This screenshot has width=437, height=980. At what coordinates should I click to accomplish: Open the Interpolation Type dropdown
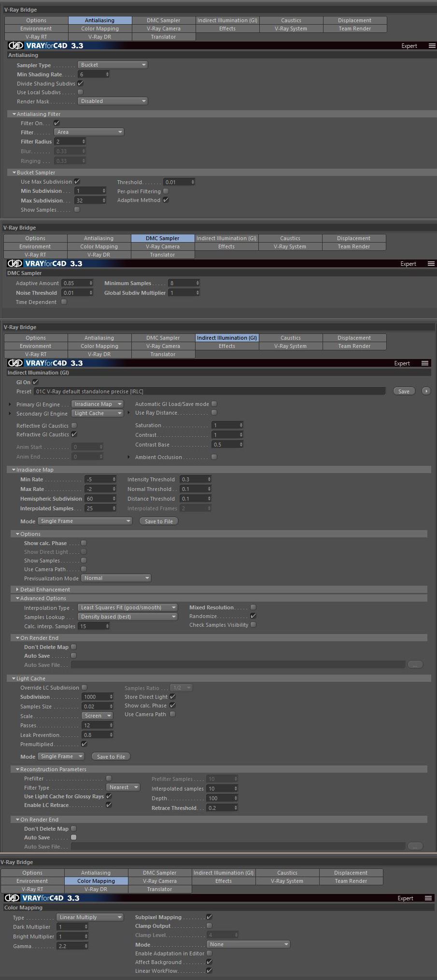pyautogui.click(x=127, y=607)
